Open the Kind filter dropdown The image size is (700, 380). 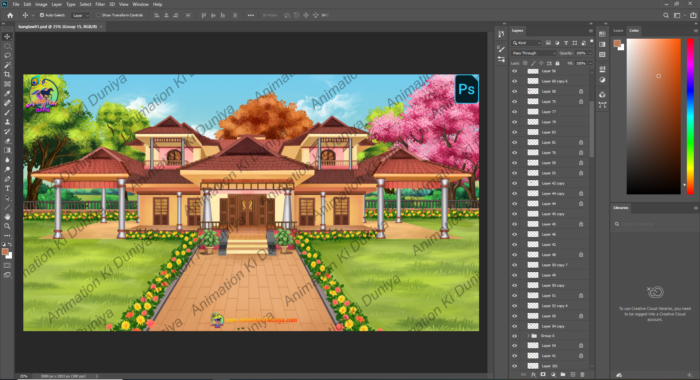(x=526, y=43)
